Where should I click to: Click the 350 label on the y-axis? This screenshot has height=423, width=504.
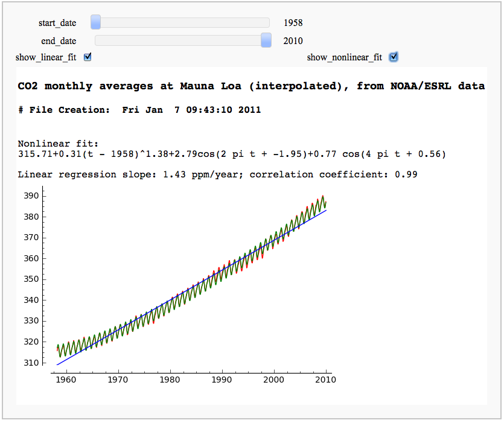31,279
